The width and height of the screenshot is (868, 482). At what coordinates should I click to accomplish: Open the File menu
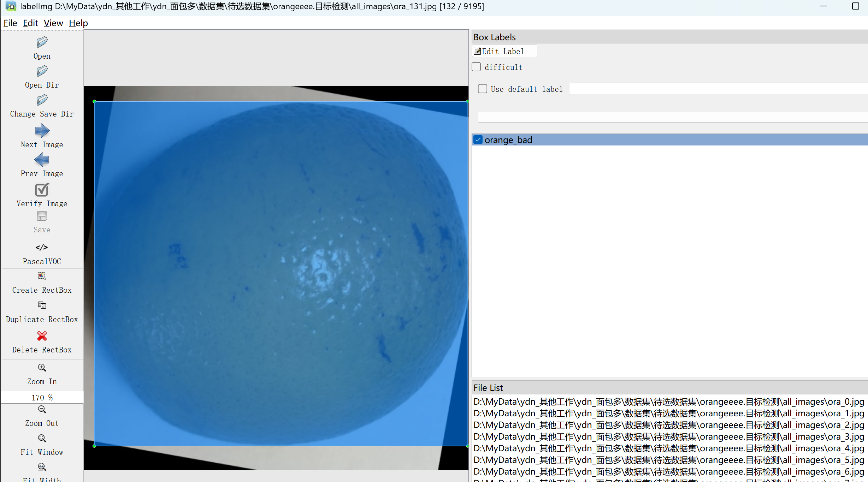tap(10, 23)
